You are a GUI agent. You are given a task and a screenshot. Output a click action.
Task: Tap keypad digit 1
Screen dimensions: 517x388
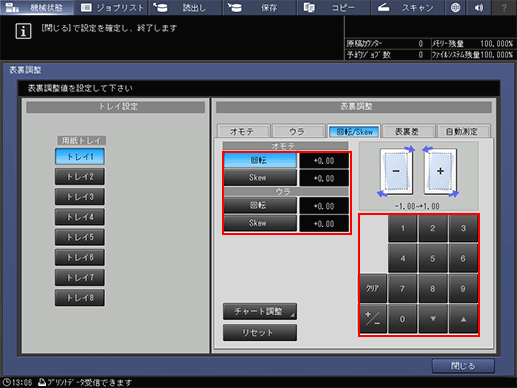tap(403, 228)
